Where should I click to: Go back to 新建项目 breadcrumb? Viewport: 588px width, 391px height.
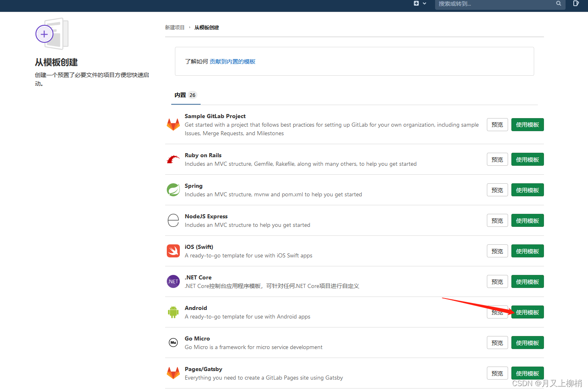pyautogui.click(x=175, y=28)
